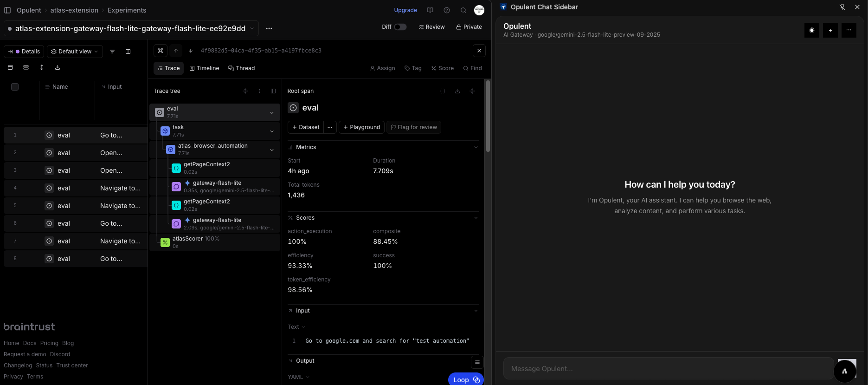868x385 pixels.
Task: Select the atlasScorer span row
Action: coord(215,242)
